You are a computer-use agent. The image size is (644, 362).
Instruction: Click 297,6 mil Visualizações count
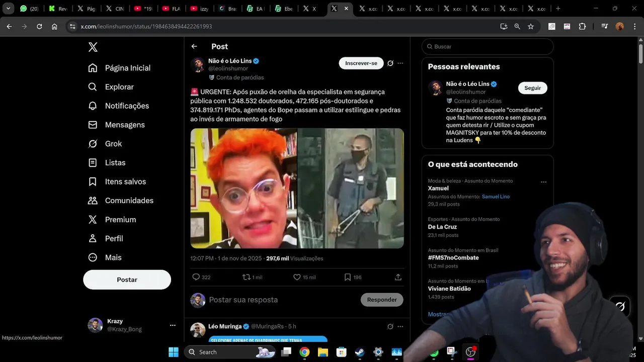pyautogui.click(x=295, y=258)
